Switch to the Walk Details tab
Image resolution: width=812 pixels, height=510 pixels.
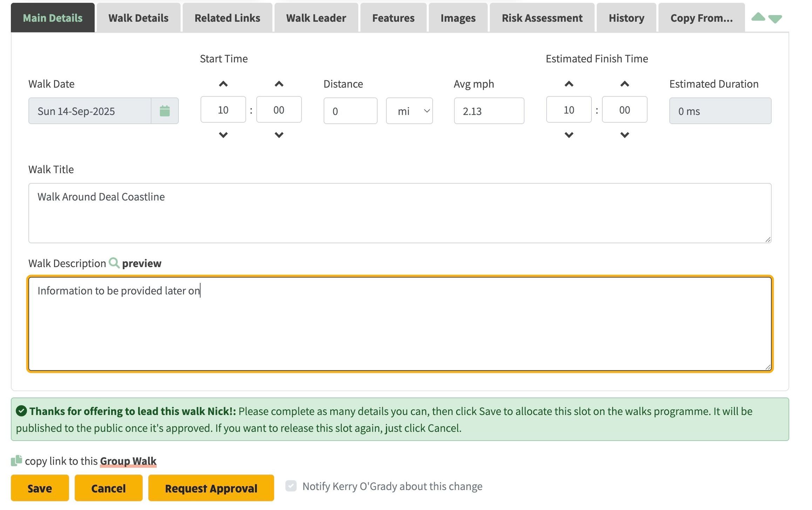coord(138,18)
